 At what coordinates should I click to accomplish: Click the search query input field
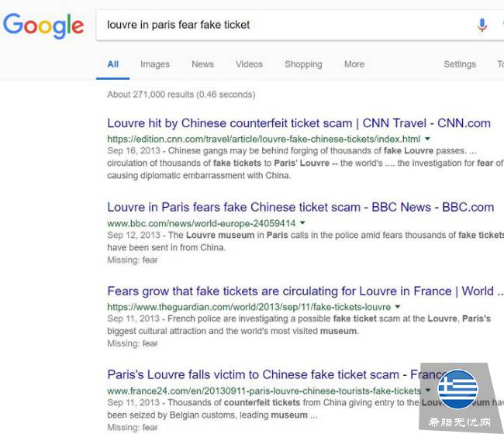pos(279,25)
